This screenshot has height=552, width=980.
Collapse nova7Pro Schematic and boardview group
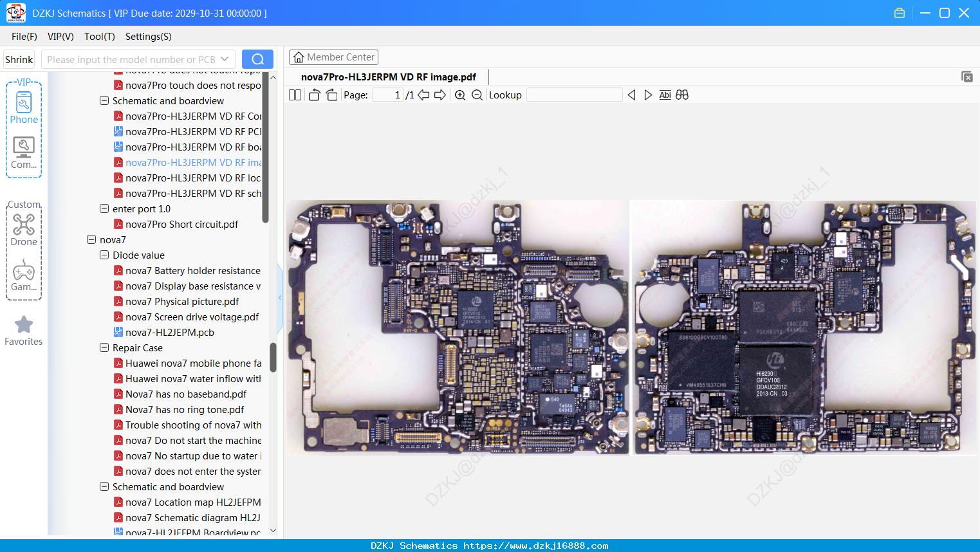[x=104, y=101]
